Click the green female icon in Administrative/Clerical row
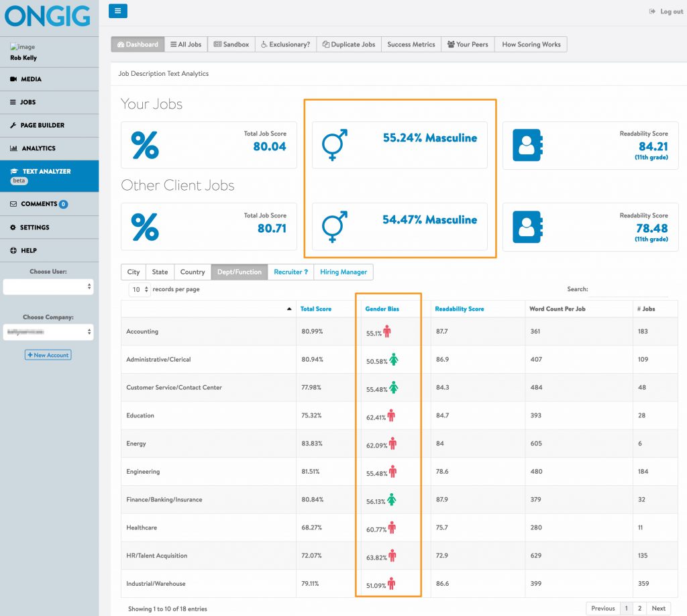Screen dimensions: 687x616 pyautogui.click(x=394, y=360)
